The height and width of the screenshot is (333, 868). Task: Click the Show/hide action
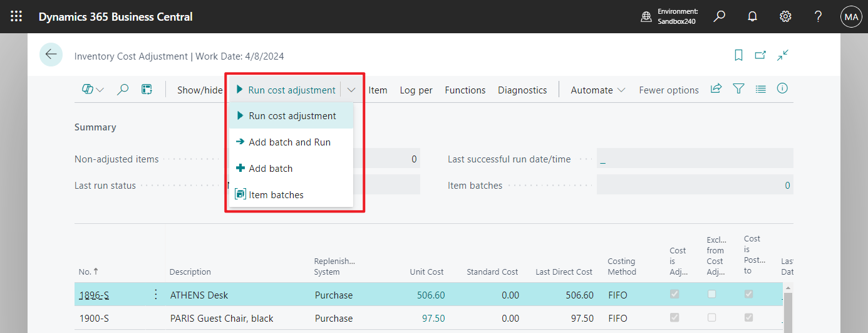coord(200,90)
